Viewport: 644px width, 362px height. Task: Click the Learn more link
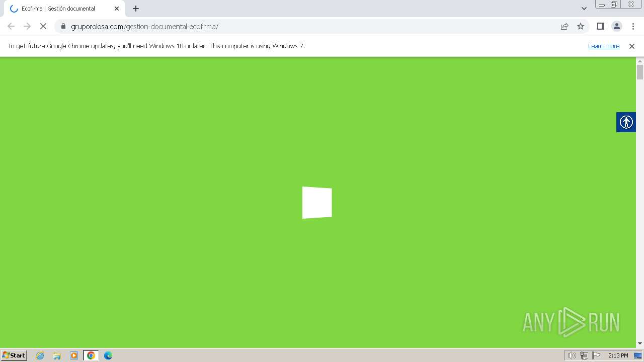pos(604,46)
